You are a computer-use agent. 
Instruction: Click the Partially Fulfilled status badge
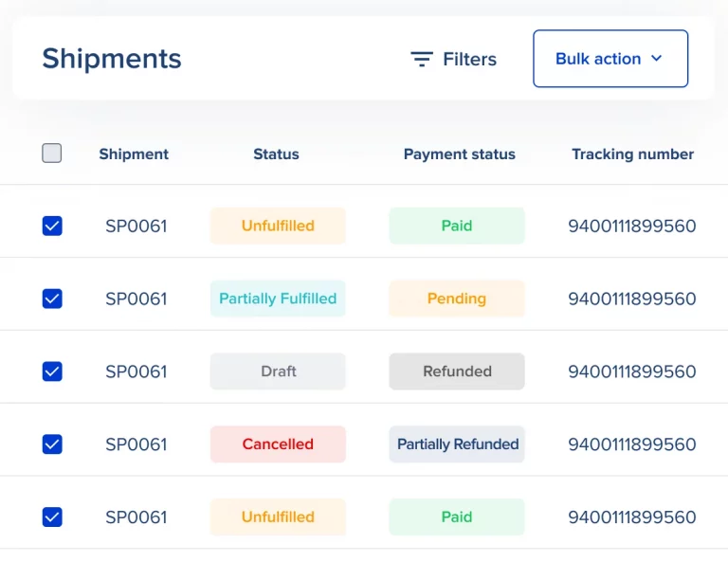pyautogui.click(x=278, y=299)
